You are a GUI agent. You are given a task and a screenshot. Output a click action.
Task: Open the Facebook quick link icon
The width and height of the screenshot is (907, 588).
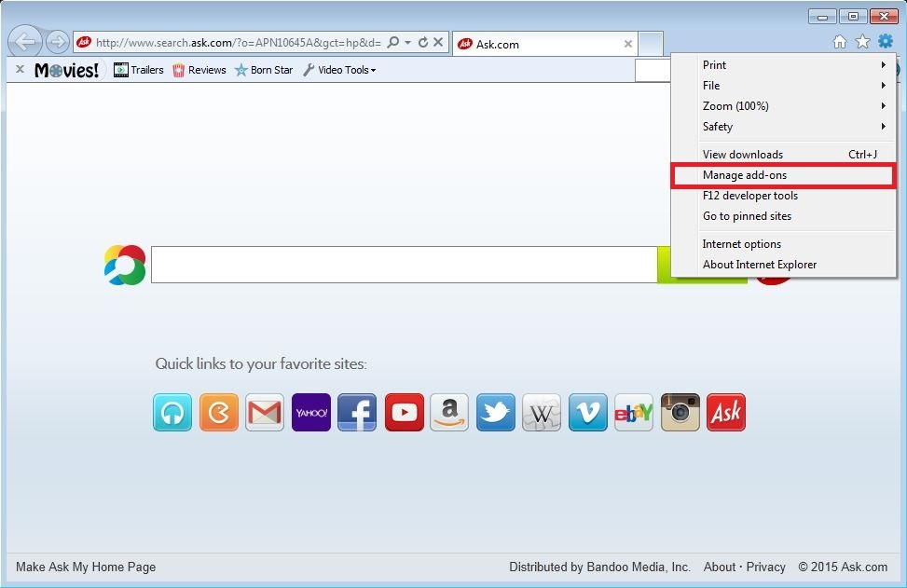357,412
